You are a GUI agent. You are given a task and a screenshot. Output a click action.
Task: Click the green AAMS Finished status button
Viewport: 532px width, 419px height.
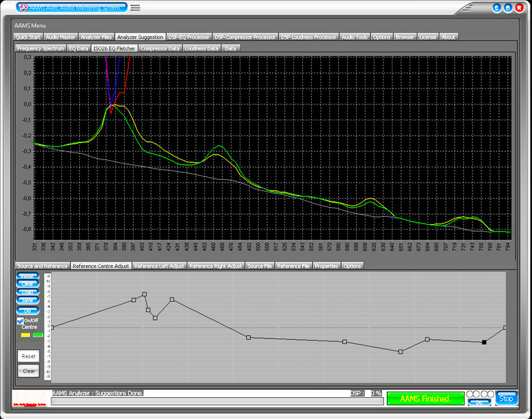coord(426,399)
